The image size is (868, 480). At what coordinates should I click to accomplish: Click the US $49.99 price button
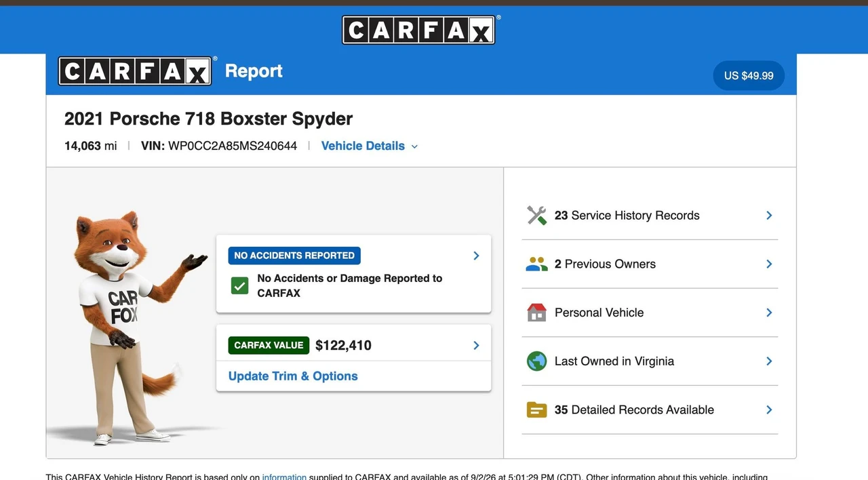tap(749, 75)
